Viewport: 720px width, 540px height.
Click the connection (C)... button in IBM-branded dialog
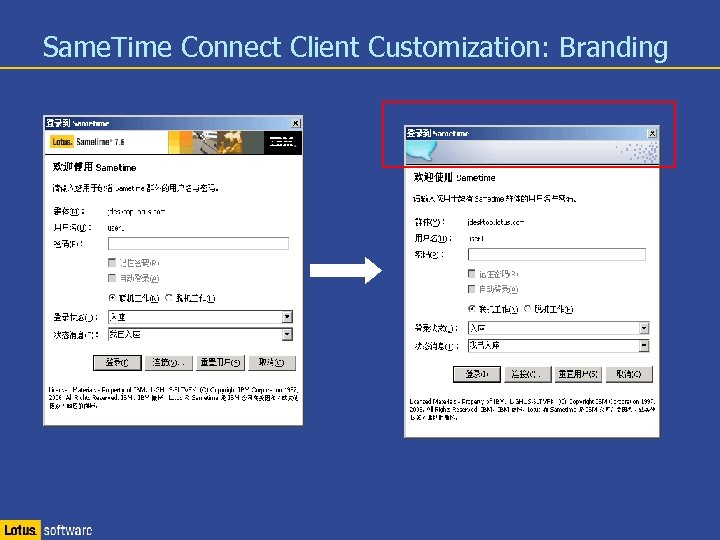[169, 363]
